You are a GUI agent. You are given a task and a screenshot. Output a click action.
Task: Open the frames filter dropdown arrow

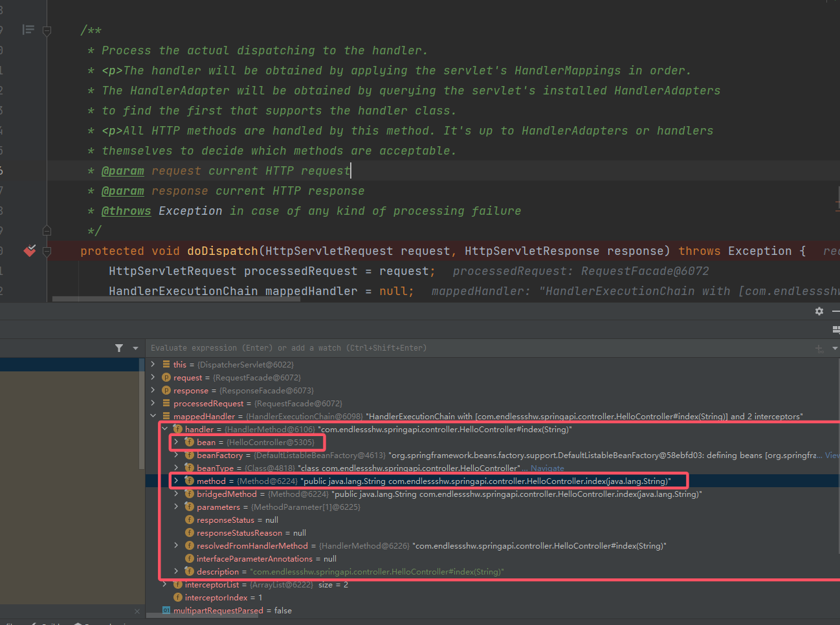coord(135,348)
